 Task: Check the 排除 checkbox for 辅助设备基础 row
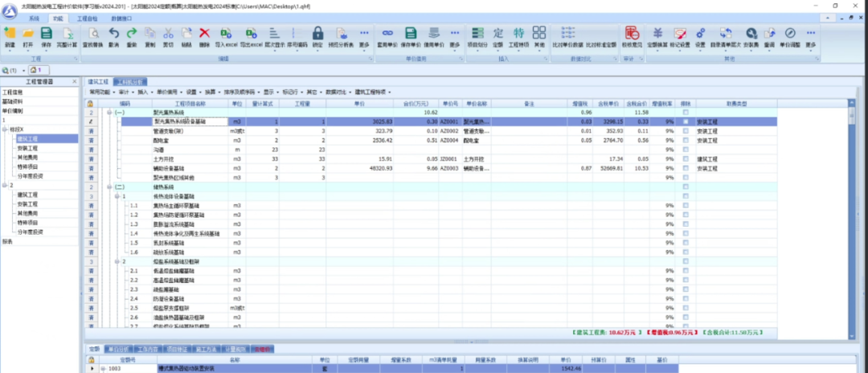pyautogui.click(x=686, y=168)
